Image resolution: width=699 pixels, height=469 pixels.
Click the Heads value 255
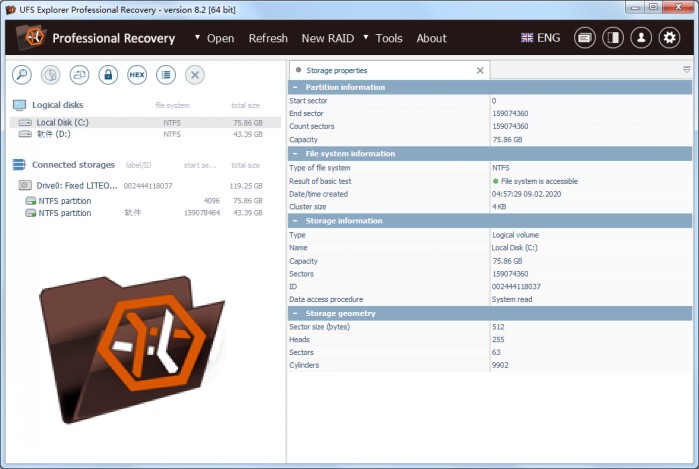[498, 339]
